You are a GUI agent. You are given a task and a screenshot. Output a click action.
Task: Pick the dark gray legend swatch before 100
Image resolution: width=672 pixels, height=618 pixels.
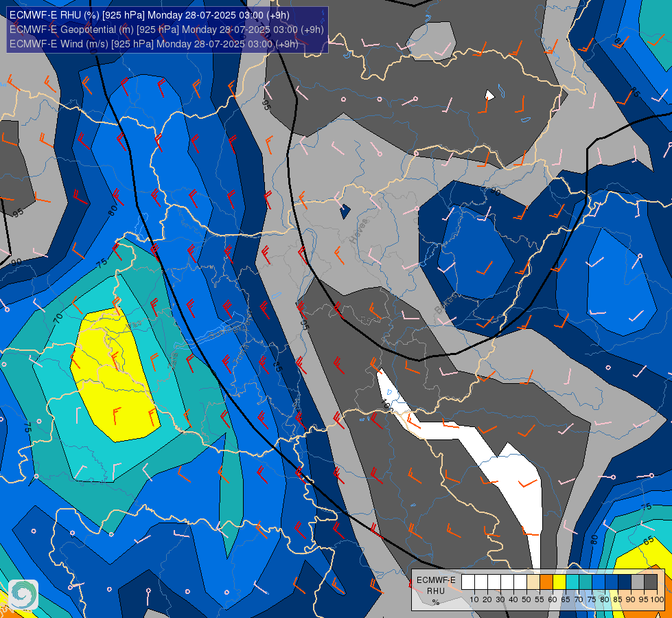click(x=651, y=582)
